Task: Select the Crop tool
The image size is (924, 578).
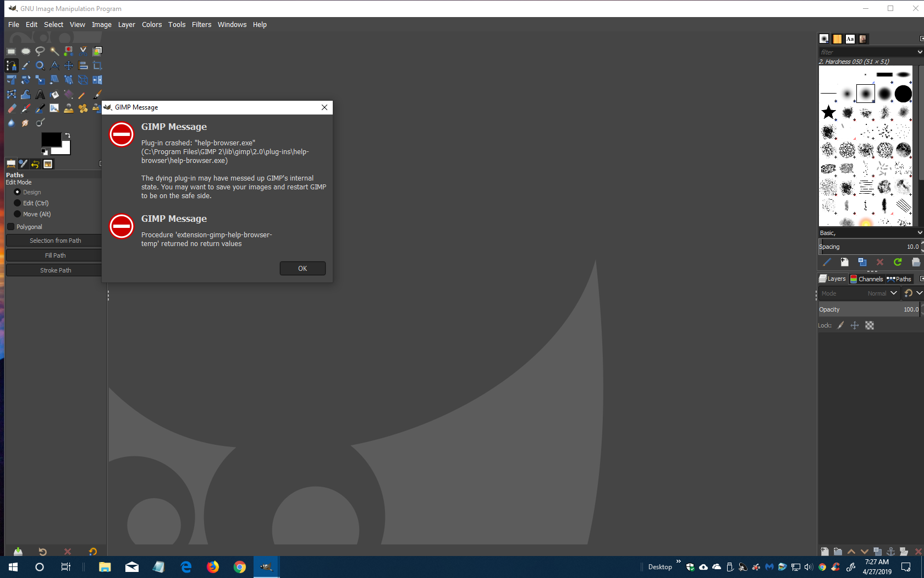Action: 97,66
